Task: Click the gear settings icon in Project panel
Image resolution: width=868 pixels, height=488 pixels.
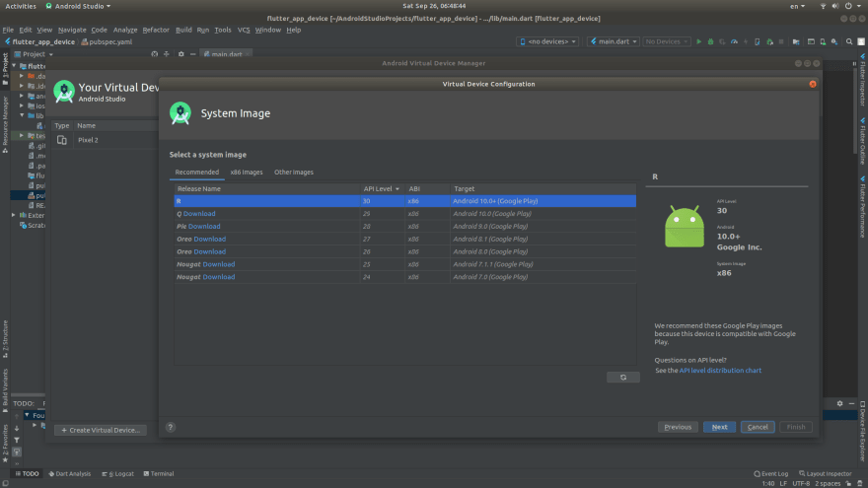Action: tap(181, 54)
